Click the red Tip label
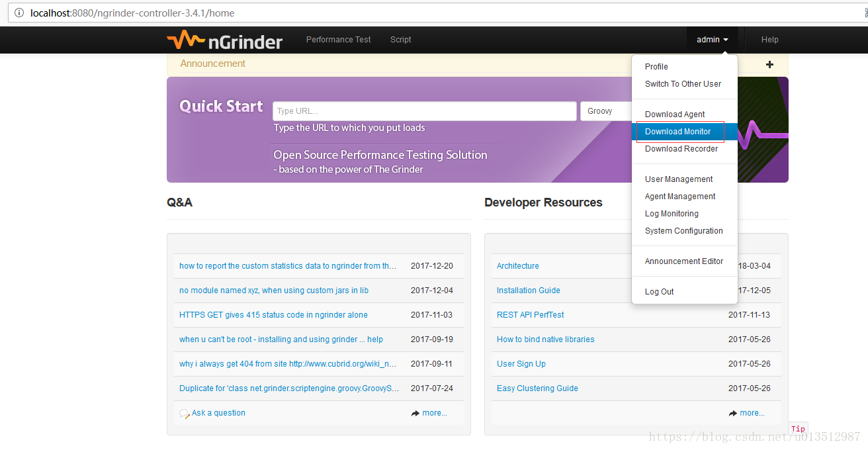This screenshot has width=868, height=450. [x=799, y=429]
